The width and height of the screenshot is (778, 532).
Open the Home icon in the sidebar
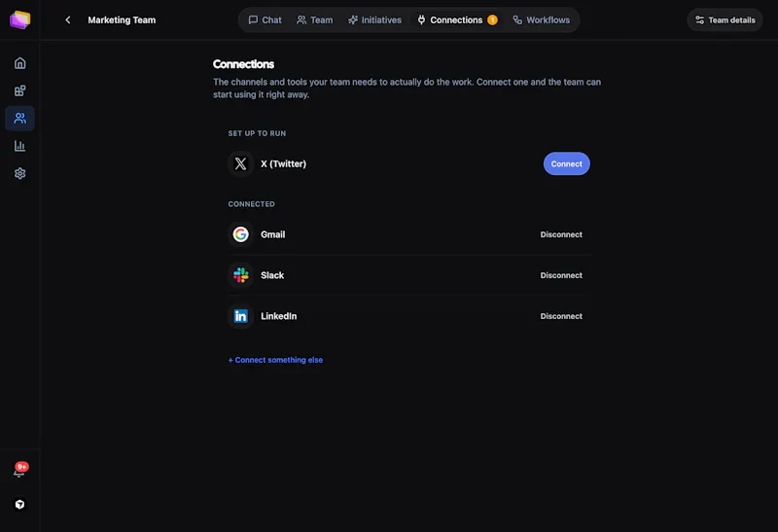coord(19,63)
